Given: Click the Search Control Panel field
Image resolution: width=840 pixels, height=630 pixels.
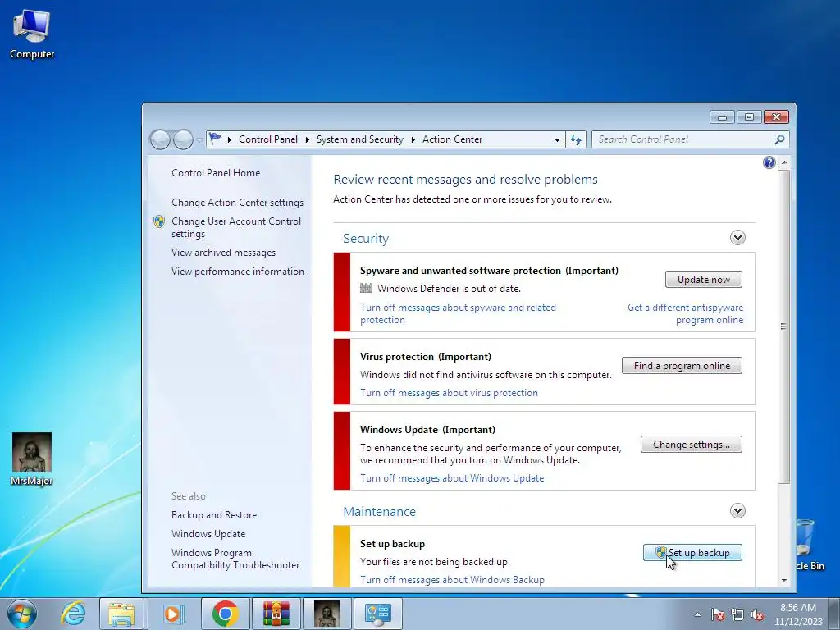Looking at the screenshot, I should pyautogui.click(x=683, y=139).
